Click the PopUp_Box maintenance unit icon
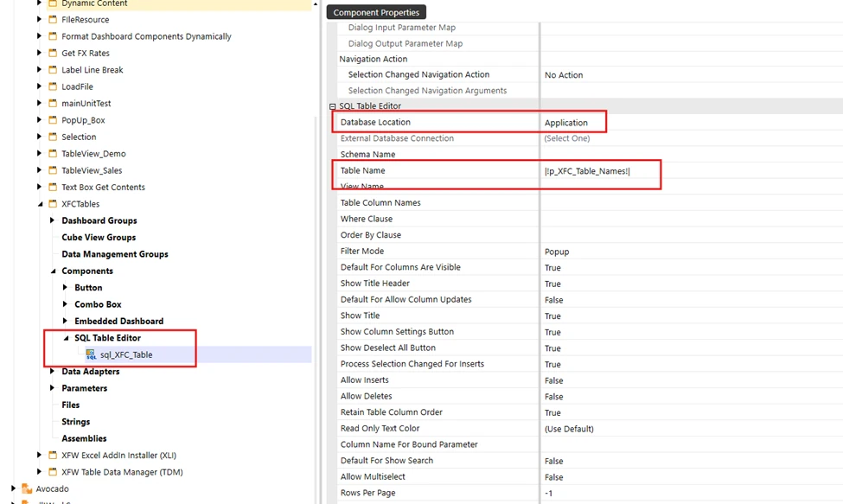 coord(53,120)
